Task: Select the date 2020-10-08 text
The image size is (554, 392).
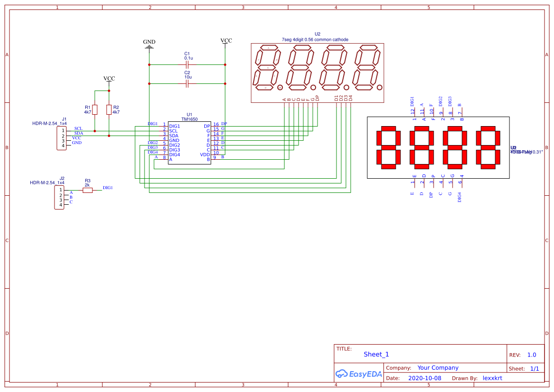Action: coord(426,378)
